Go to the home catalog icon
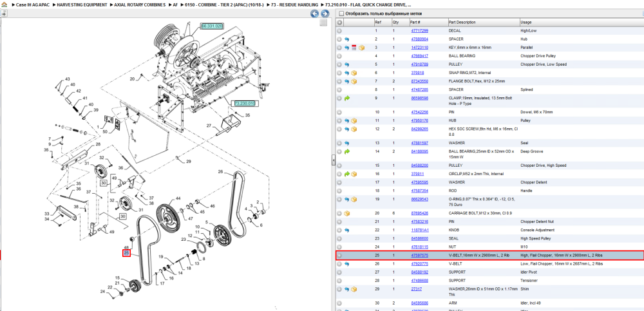Screen dimensions: 644x311 tap(4, 5)
